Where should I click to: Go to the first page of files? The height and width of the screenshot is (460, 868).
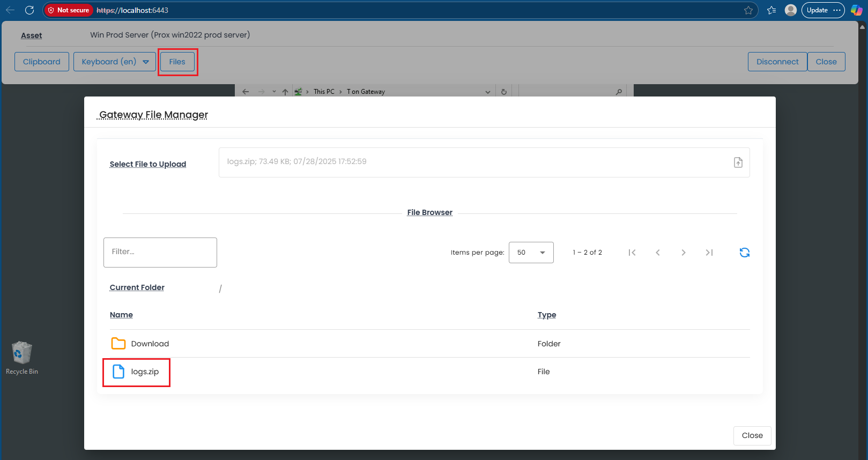pos(632,253)
